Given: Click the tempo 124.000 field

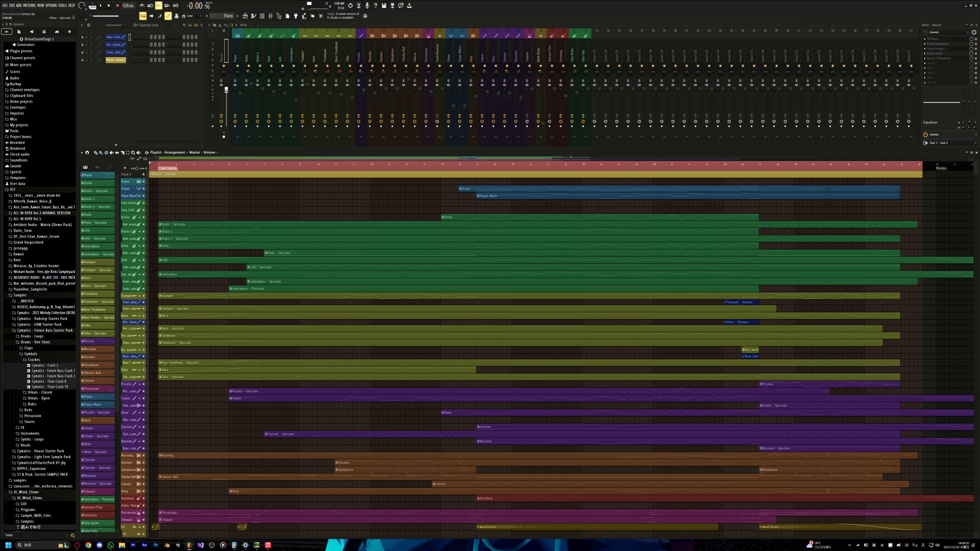Looking at the screenshot, I should pos(128,6).
